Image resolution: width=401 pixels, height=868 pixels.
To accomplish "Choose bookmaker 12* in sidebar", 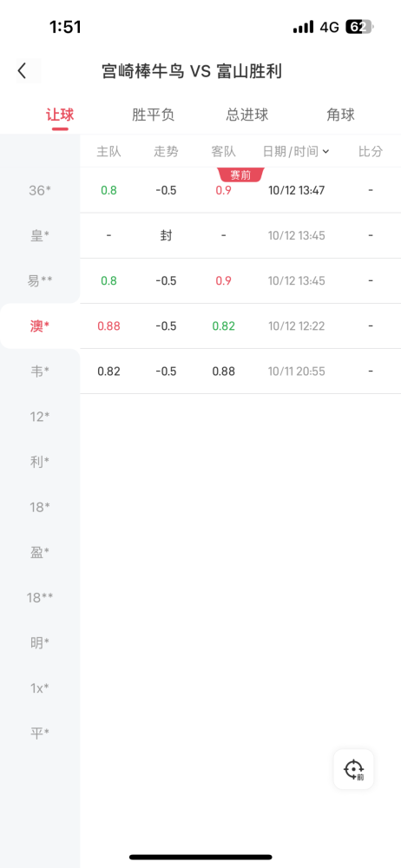I will click(x=40, y=417).
